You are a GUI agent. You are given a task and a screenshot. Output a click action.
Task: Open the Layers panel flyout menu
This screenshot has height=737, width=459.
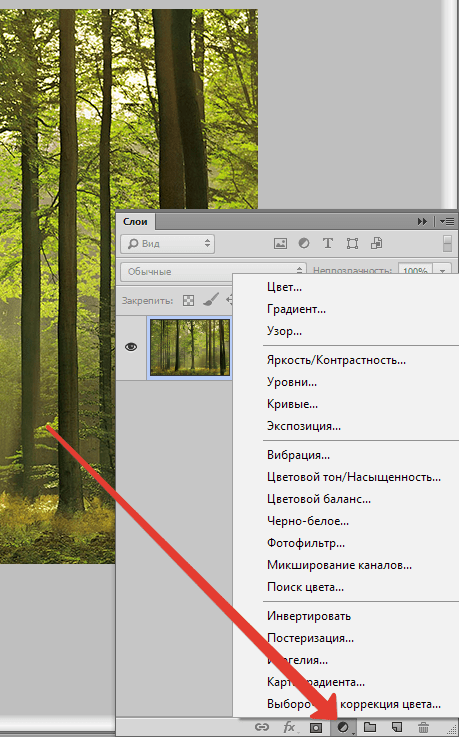point(447,221)
